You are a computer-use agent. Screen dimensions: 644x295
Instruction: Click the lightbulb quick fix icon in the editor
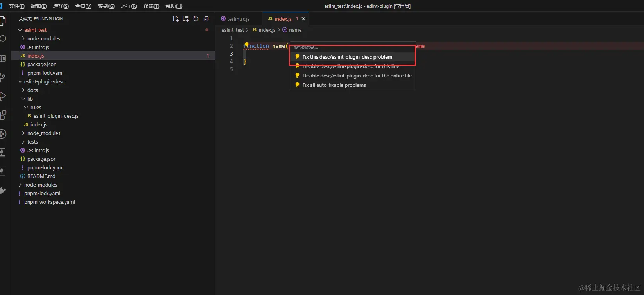[246, 45]
